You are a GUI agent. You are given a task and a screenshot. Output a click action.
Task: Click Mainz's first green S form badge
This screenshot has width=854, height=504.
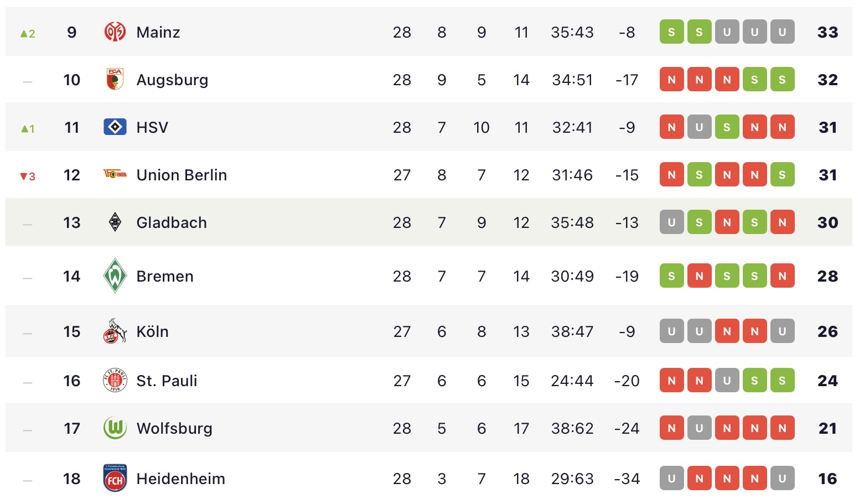(671, 32)
